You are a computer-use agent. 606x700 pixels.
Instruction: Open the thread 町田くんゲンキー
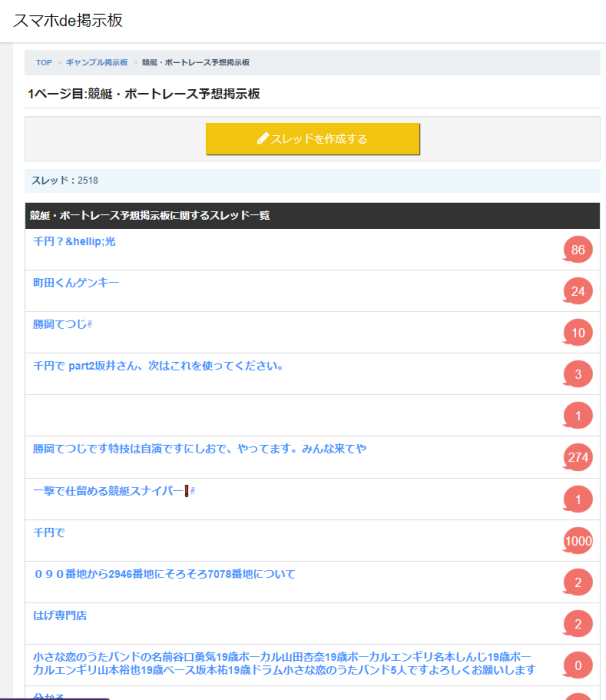[x=76, y=283]
